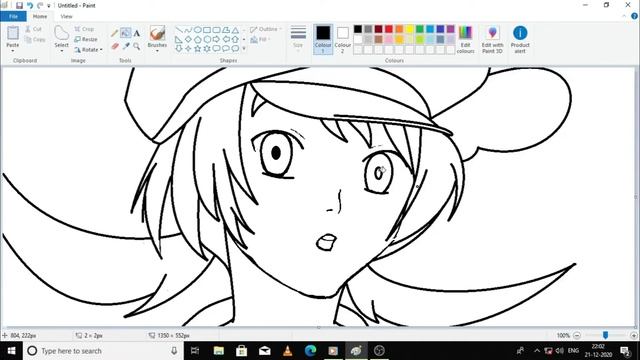Screen dimensions: 640x360
Task: Select the Pencil tool
Action: click(x=114, y=33)
